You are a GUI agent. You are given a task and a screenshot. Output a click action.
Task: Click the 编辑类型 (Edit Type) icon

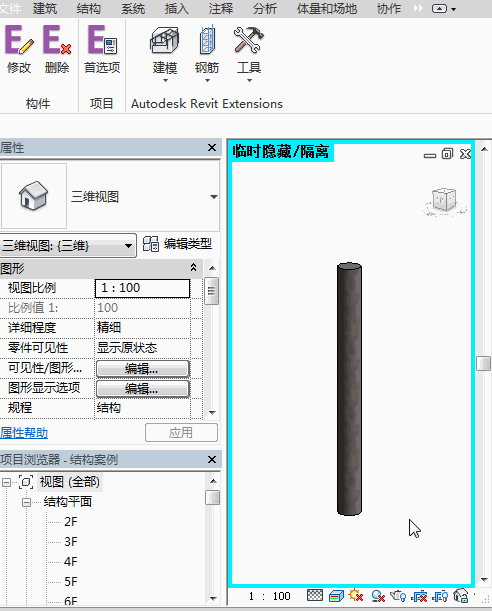tap(151, 244)
